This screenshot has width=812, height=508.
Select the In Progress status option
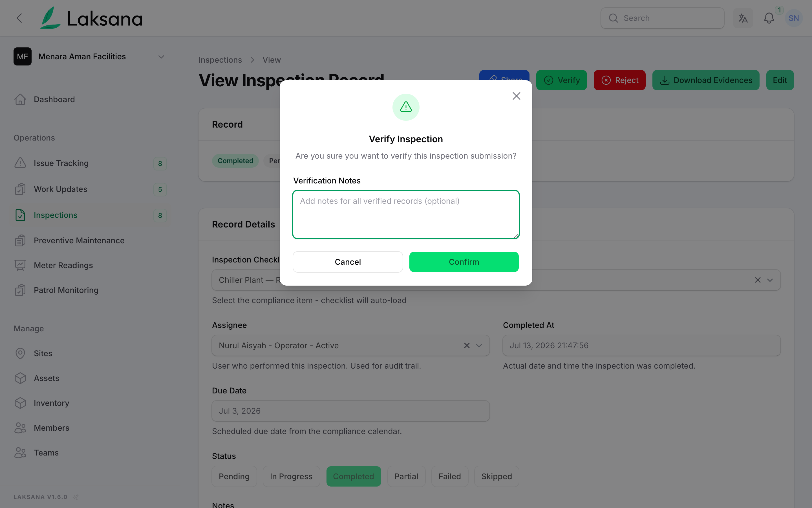tap(291, 476)
